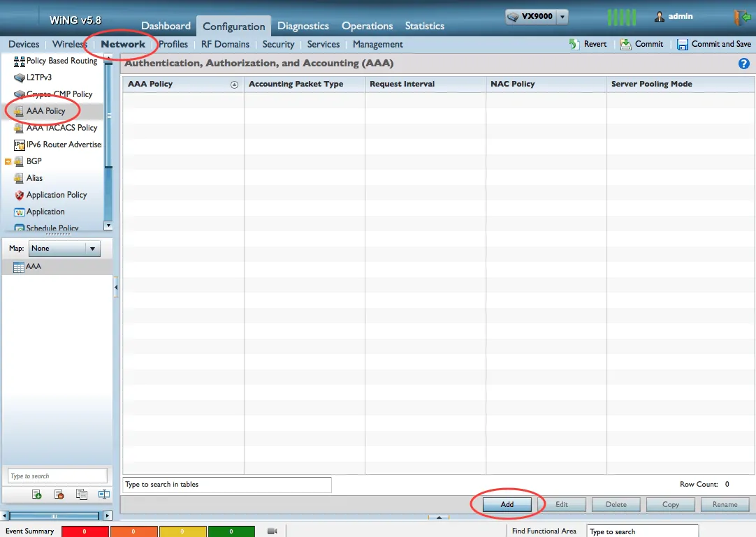Click the add-item icon below tree search
756x537 pixels.
pyautogui.click(x=37, y=494)
